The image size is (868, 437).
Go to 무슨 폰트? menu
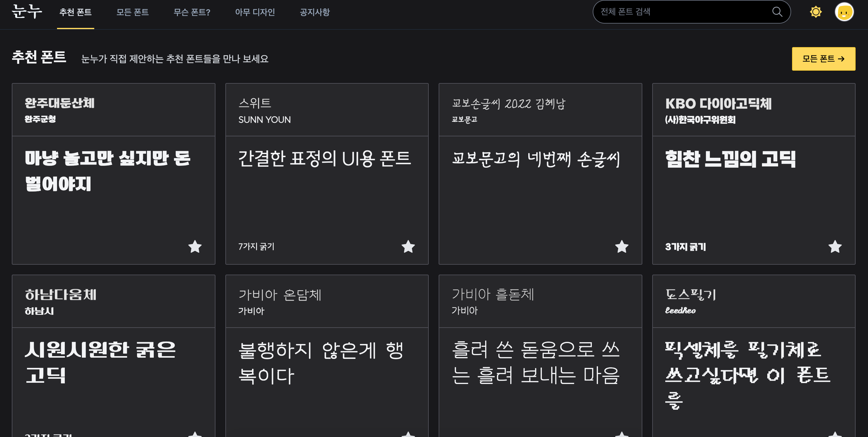[x=192, y=12]
